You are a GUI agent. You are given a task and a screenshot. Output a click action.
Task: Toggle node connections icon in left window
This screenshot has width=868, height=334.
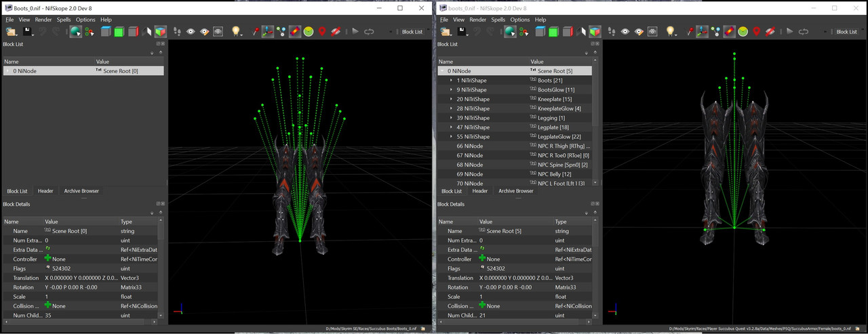click(x=281, y=31)
